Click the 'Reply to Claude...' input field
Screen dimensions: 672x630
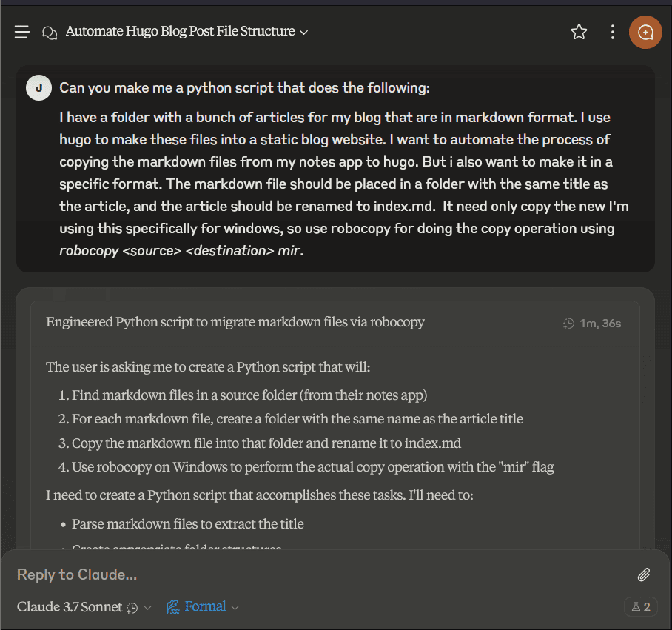point(318,574)
